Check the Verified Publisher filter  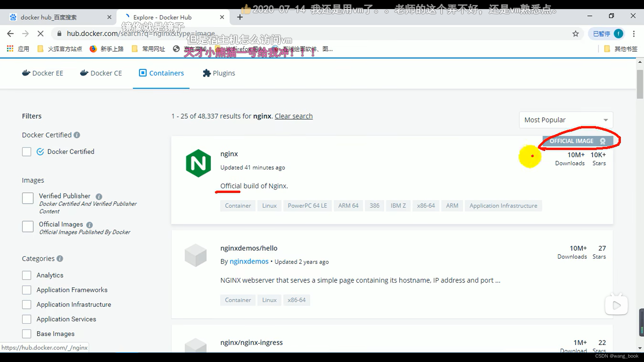pos(28,198)
